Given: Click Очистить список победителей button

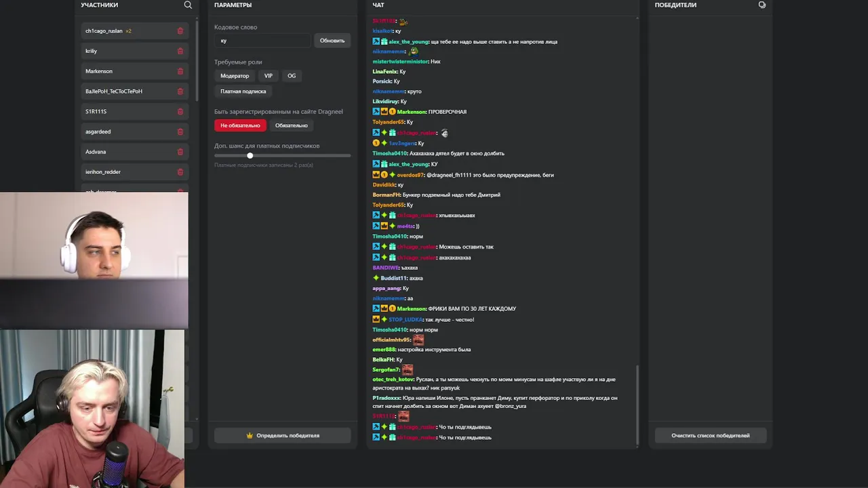Looking at the screenshot, I should coord(711,435).
